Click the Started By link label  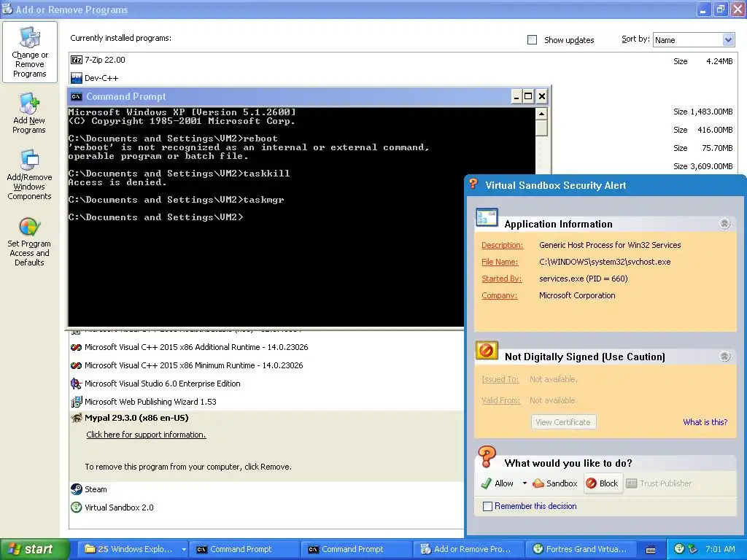click(x=502, y=279)
